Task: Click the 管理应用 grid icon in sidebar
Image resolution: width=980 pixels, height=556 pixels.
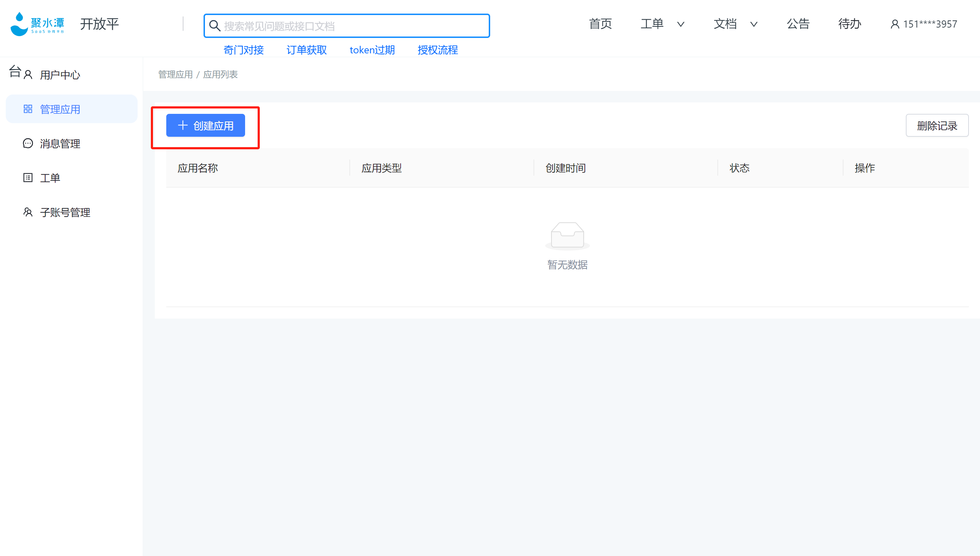Action: click(x=28, y=109)
